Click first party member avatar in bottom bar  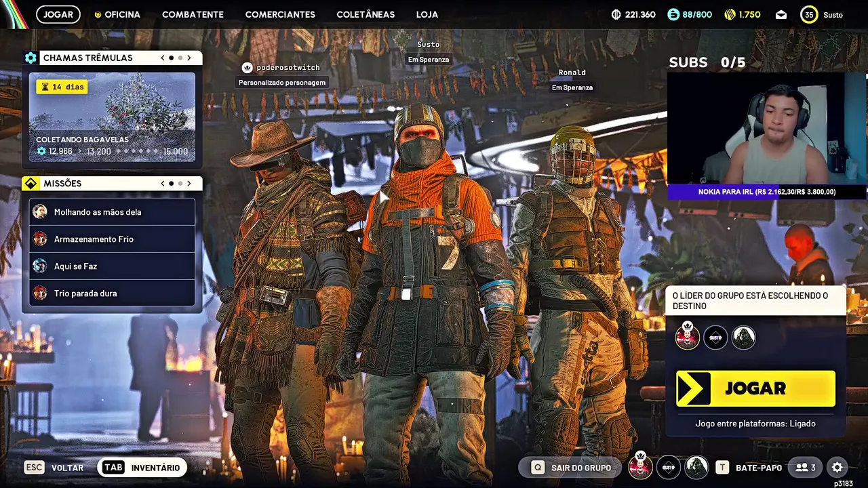point(640,466)
